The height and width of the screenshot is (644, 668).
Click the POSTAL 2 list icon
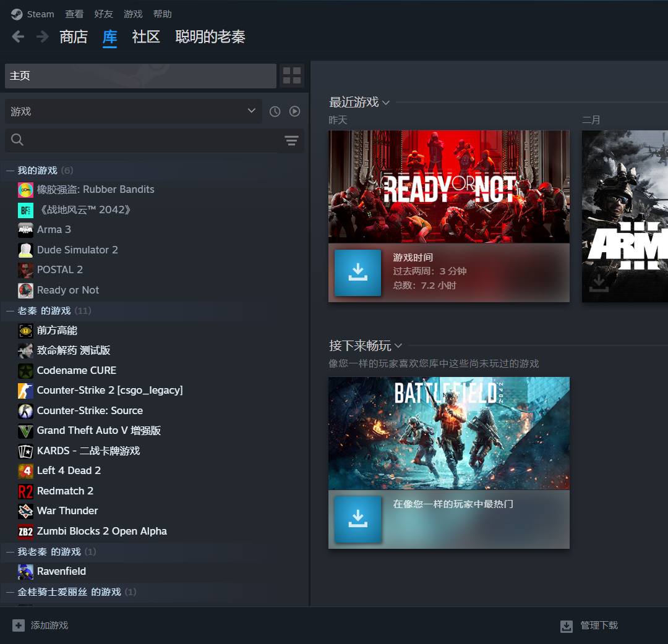[x=25, y=270]
